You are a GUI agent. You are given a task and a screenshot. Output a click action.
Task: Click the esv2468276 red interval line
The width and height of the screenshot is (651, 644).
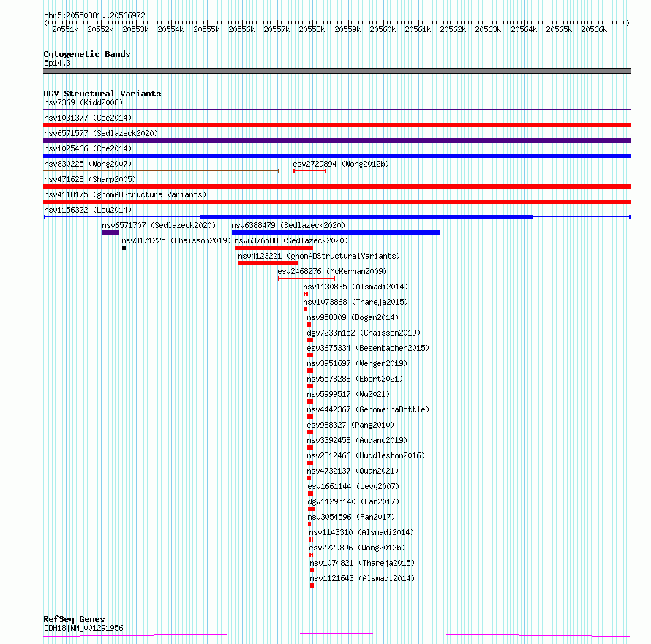(x=306, y=279)
